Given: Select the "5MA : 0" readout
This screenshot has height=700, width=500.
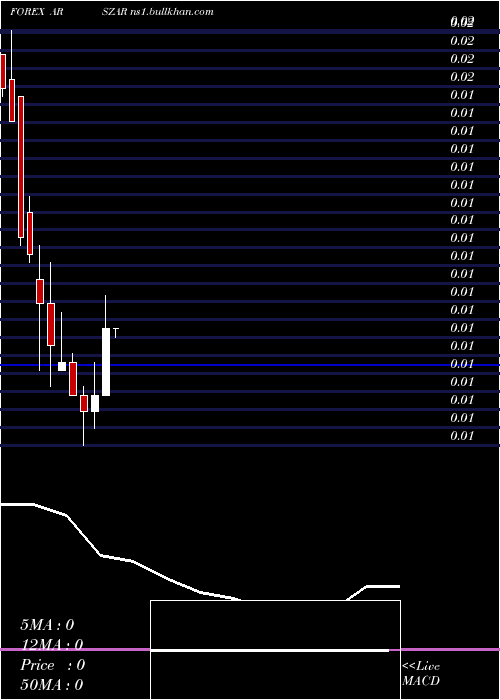Looking at the screenshot, I should pyautogui.click(x=47, y=625).
